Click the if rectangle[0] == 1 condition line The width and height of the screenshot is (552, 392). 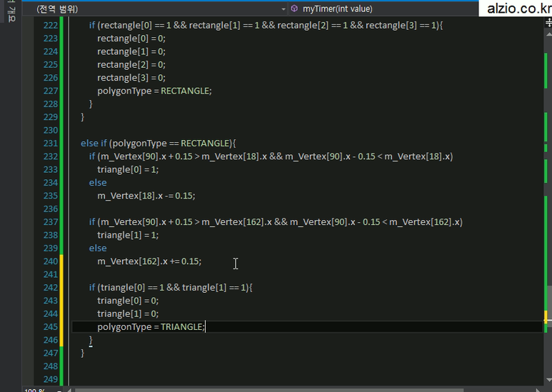click(266, 25)
